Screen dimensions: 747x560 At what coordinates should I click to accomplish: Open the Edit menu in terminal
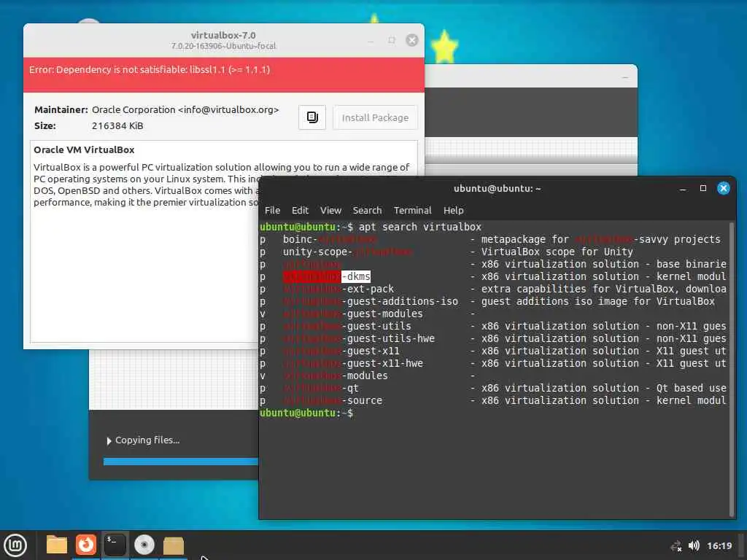pos(300,210)
